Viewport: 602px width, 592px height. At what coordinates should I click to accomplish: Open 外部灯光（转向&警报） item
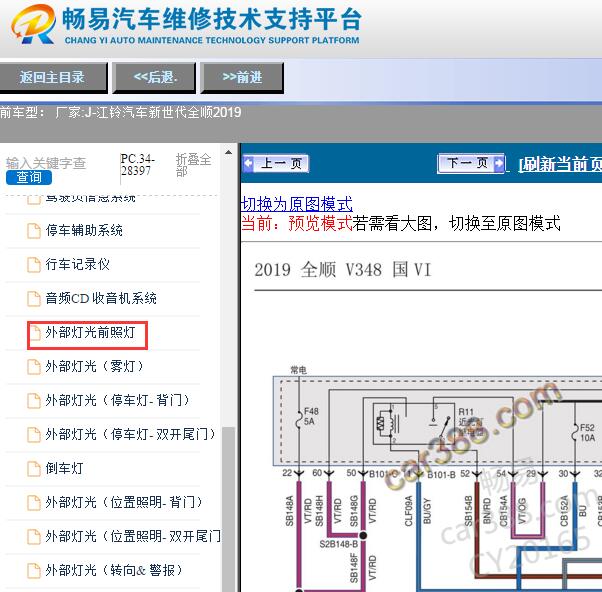pos(114,570)
